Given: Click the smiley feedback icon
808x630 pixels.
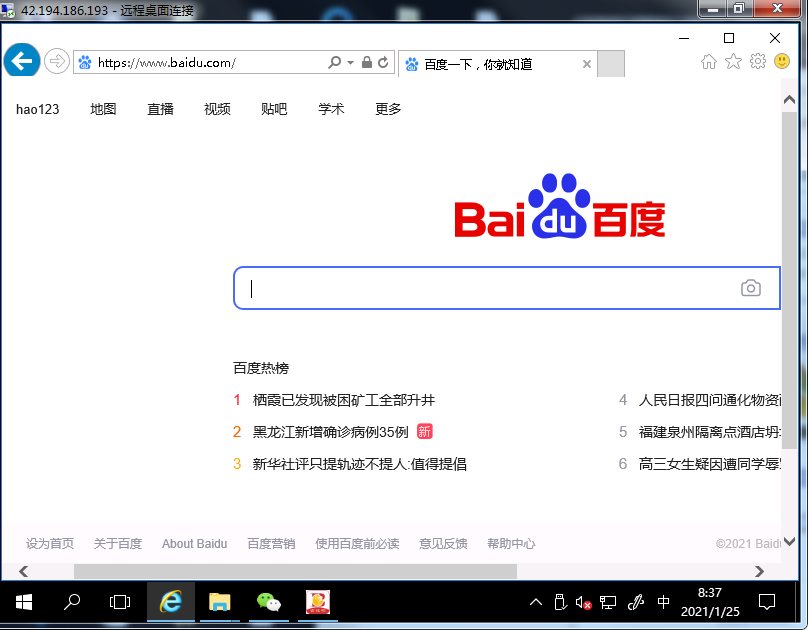Looking at the screenshot, I should click(782, 62).
